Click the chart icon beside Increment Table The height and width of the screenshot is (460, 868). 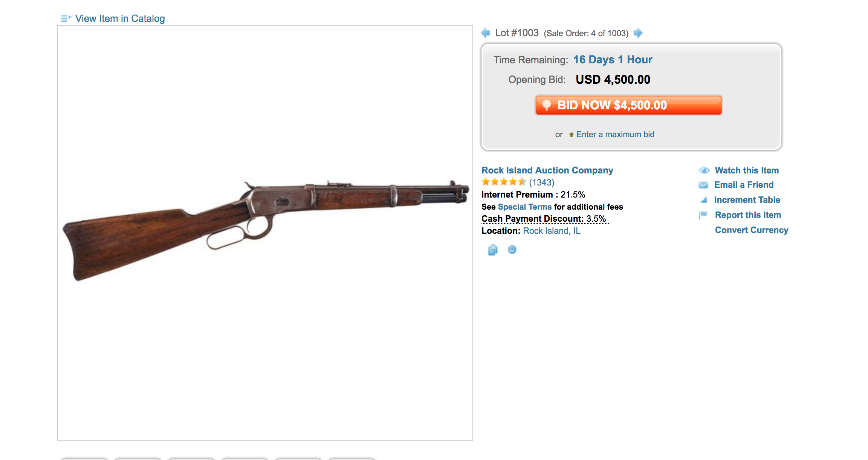[x=703, y=200]
